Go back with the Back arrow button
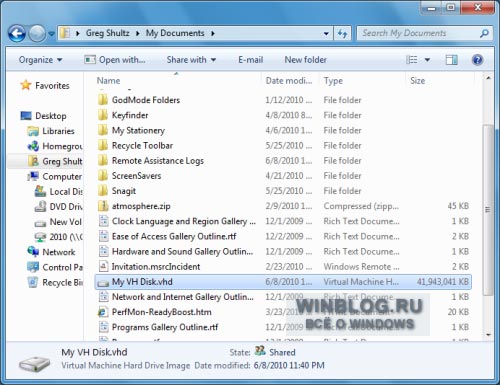Screen dimensions: 500x385 point(17,33)
